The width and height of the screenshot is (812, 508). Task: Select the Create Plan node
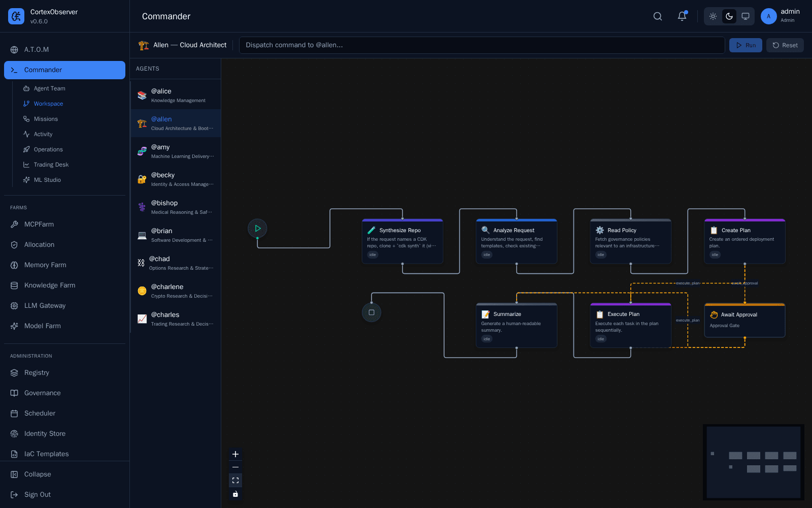tap(745, 241)
